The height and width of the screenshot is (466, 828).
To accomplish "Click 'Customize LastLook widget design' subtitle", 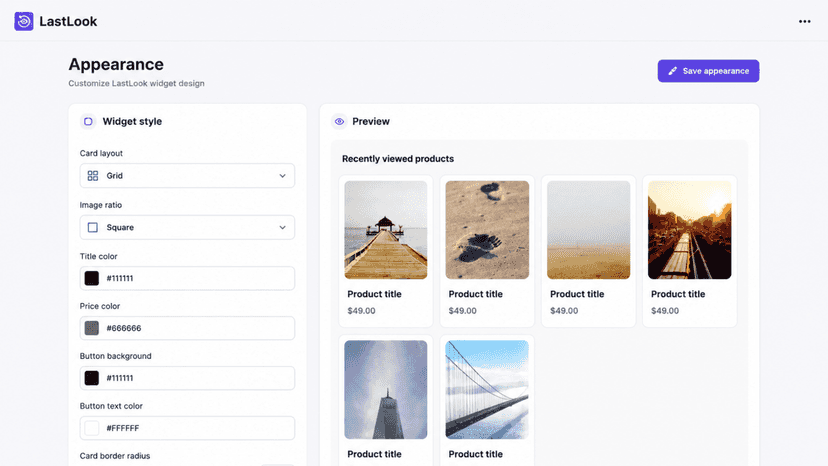I will tap(136, 83).
